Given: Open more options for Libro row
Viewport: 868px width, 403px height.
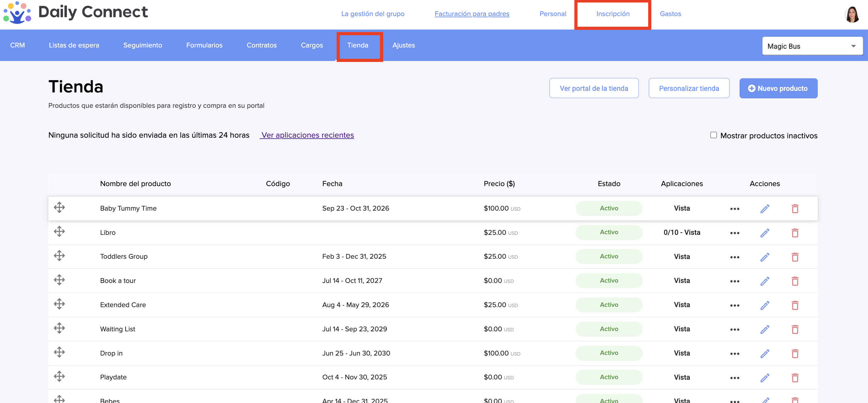Looking at the screenshot, I should click(x=735, y=233).
